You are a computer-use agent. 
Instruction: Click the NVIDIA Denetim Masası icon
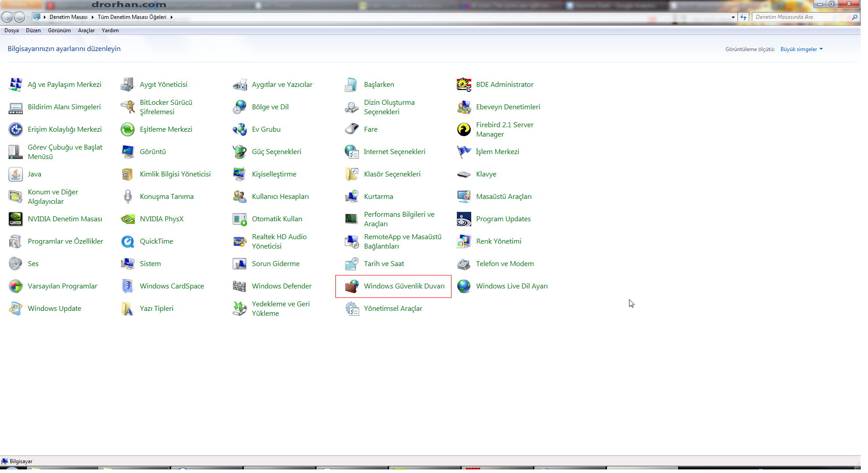pos(16,219)
